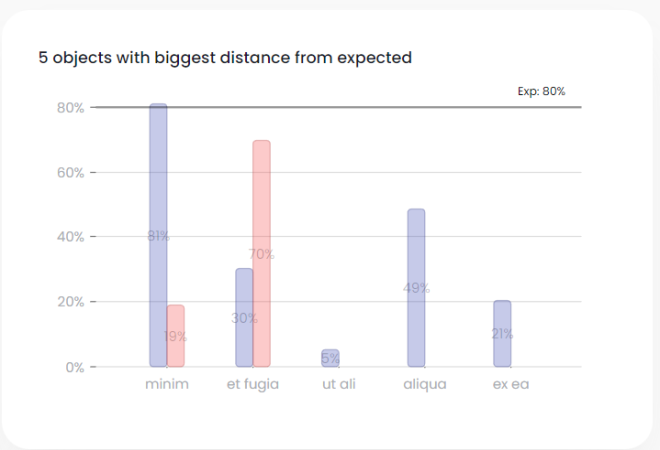660x450 pixels.
Task: Click the 'ex ea' x-axis label
Action: 510,384
